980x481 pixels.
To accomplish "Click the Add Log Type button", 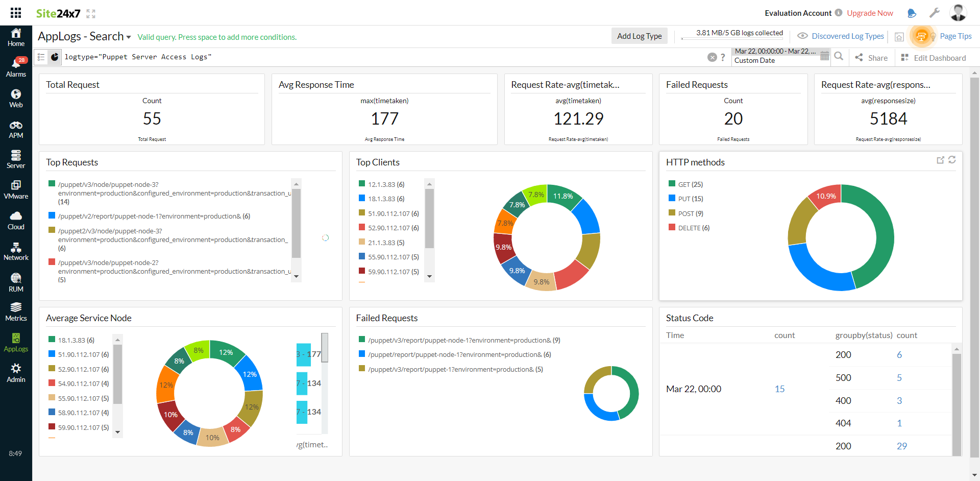I will [639, 36].
